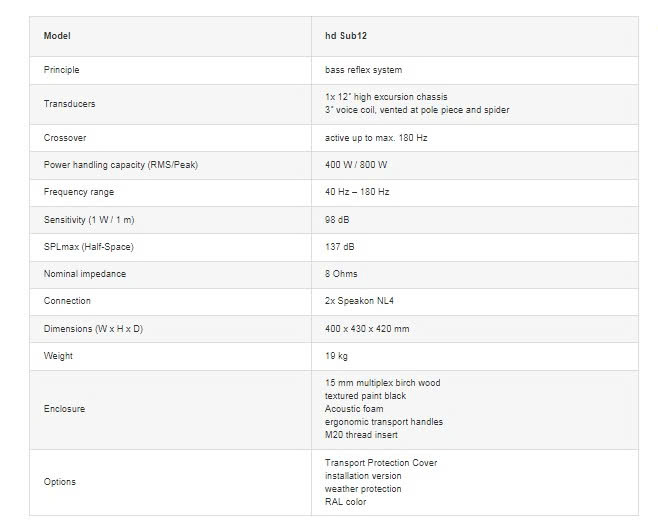Click the 'SPLmax (Half-Space)' label

coord(87,246)
